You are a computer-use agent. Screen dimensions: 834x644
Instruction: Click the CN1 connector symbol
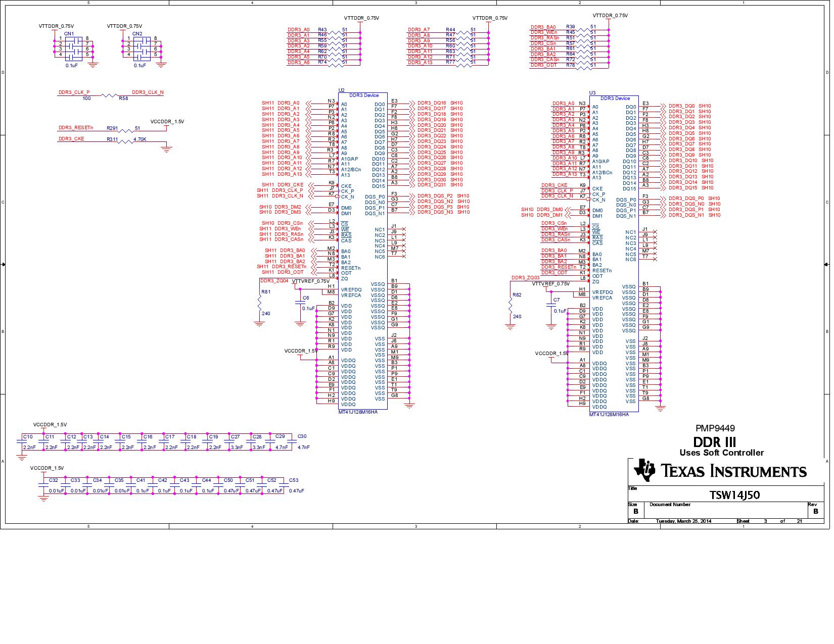click(73, 48)
